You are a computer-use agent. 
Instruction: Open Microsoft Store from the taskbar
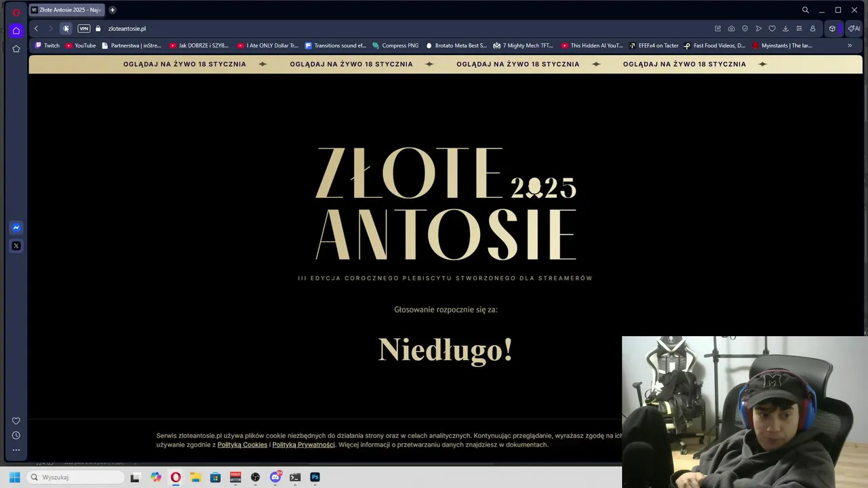215,477
